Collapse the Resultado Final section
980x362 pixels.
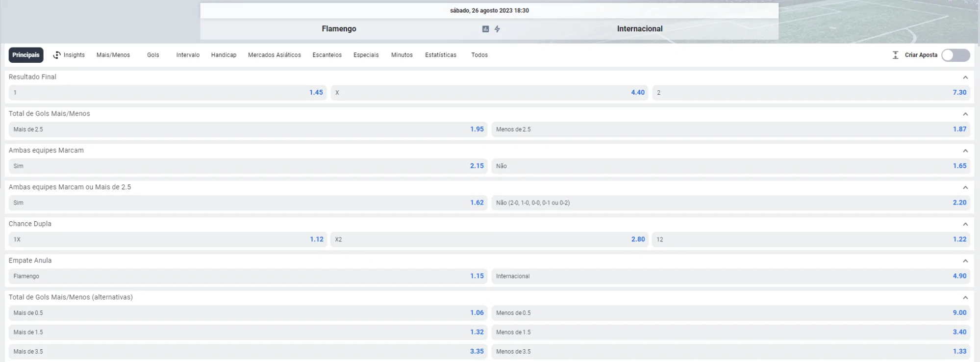[965, 78]
